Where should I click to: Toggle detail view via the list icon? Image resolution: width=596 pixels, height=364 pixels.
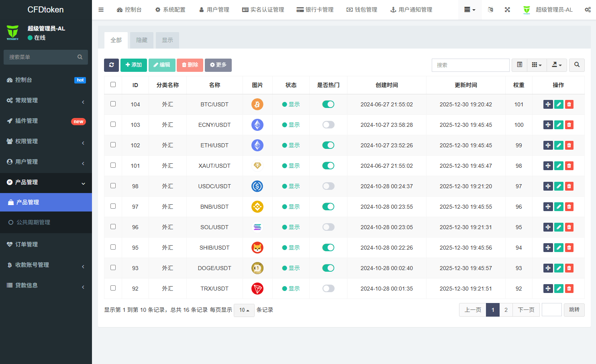pyautogui.click(x=519, y=65)
